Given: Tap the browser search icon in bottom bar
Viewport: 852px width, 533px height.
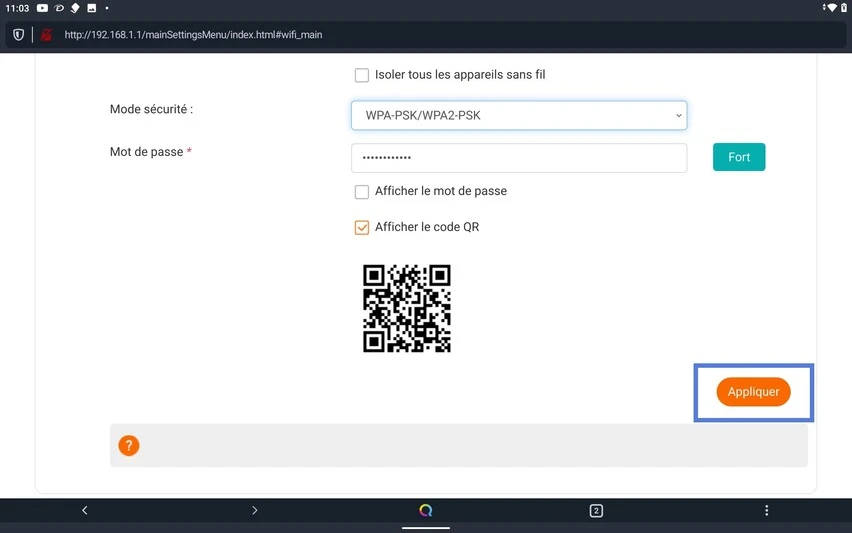Looking at the screenshot, I should click(425, 510).
